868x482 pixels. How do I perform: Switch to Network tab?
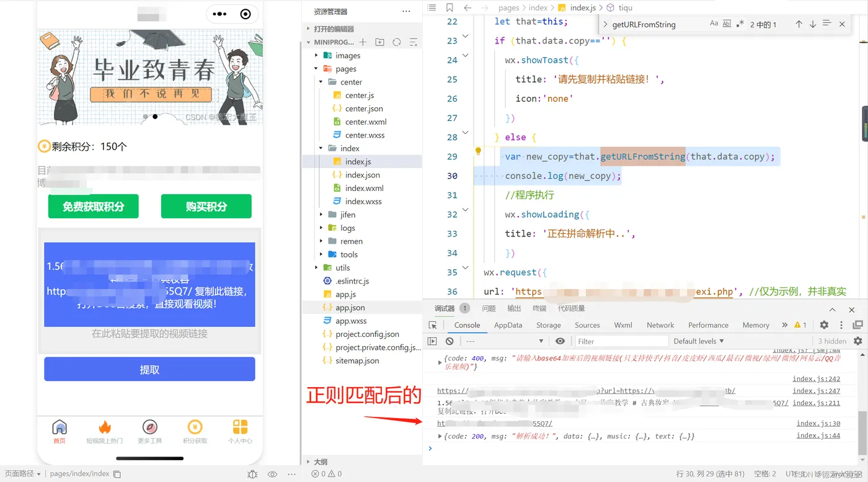pos(660,325)
